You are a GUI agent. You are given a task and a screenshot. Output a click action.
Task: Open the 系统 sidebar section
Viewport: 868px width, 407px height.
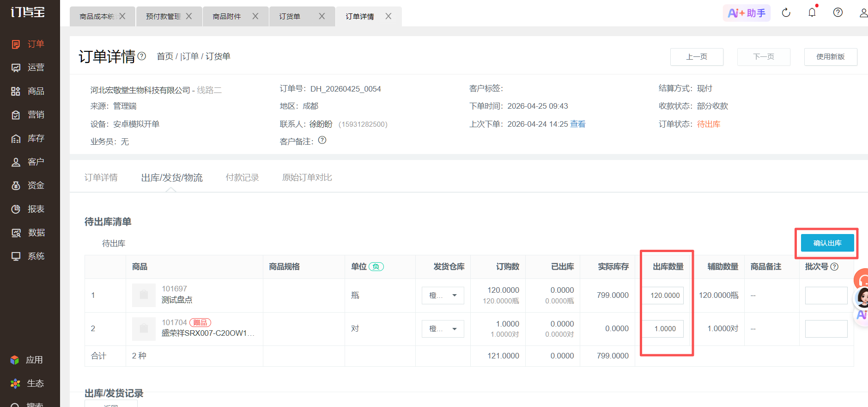point(28,256)
